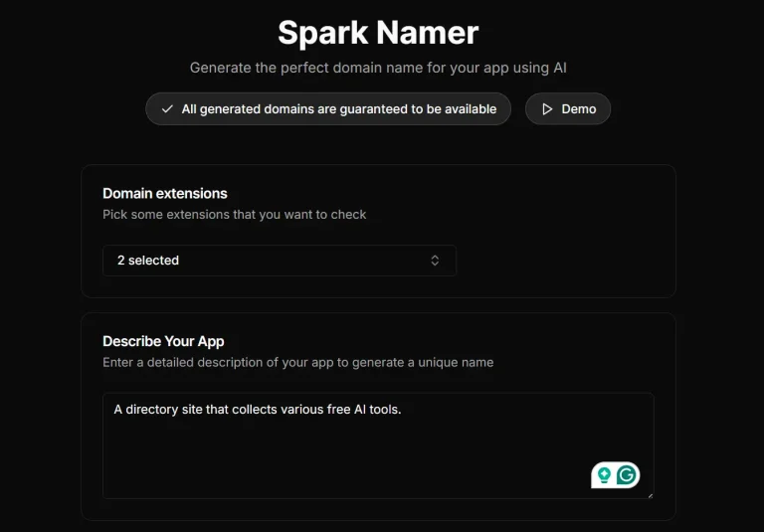The height and width of the screenshot is (532, 764).
Task: Click the "Generate the perfect domain name" tagline
Action: [378, 69]
